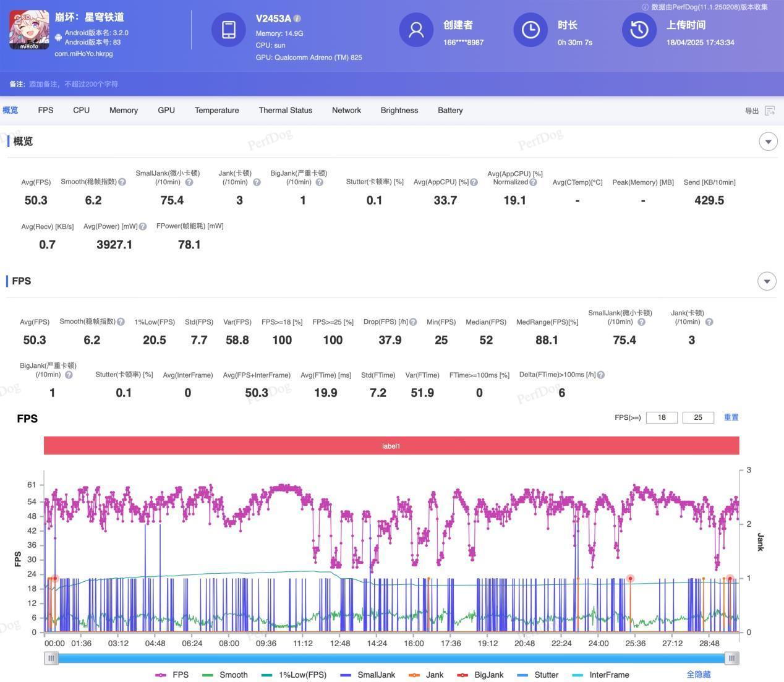Image resolution: width=784 pixels, height=682 pixels.
Task: Click the creator user avatar icon
Action: [416, 30]
